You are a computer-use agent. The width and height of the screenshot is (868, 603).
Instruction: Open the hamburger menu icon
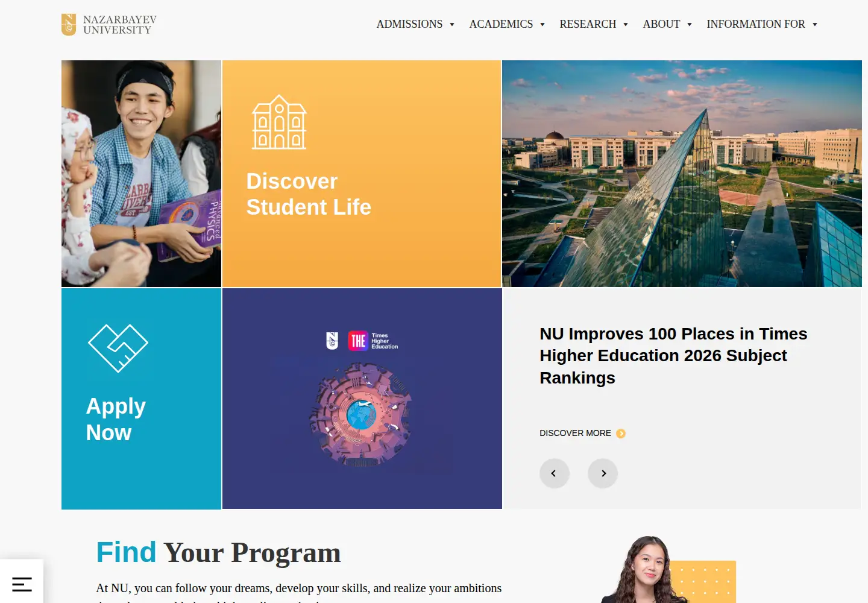click(22, 584)
